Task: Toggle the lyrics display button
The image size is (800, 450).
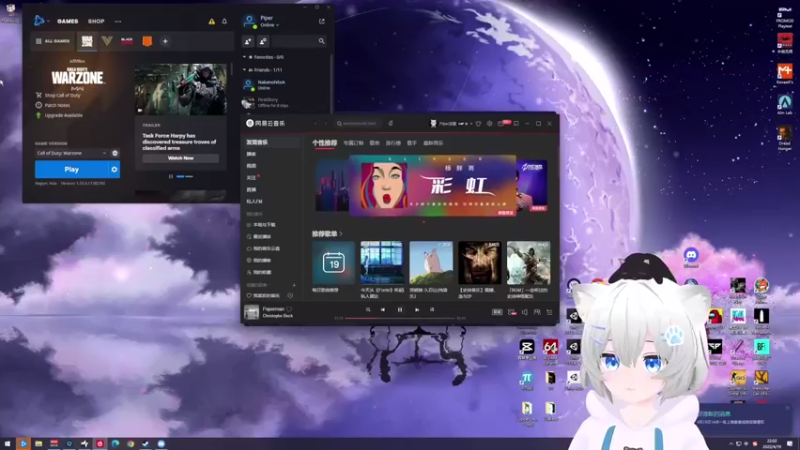Action: pyautogui.click(x=432, y=310)
